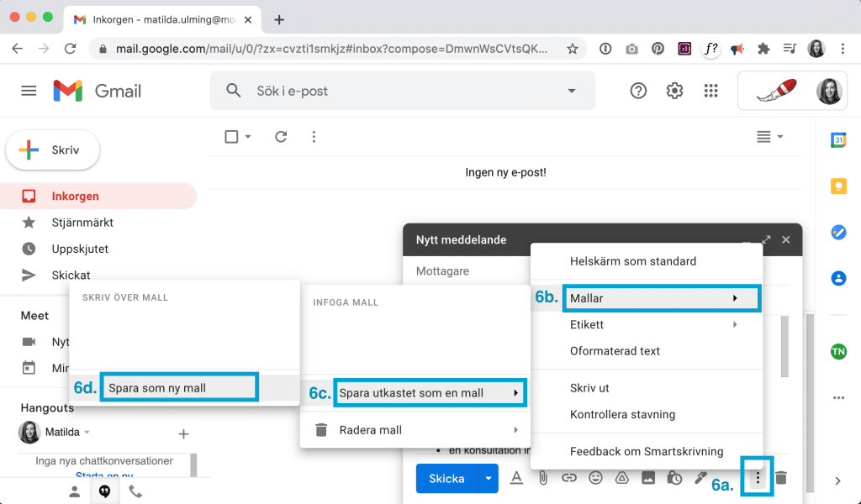This screenshot has height=504, width=861.
Task: Click the attach files paperclip icon
Action: (543, 478)
